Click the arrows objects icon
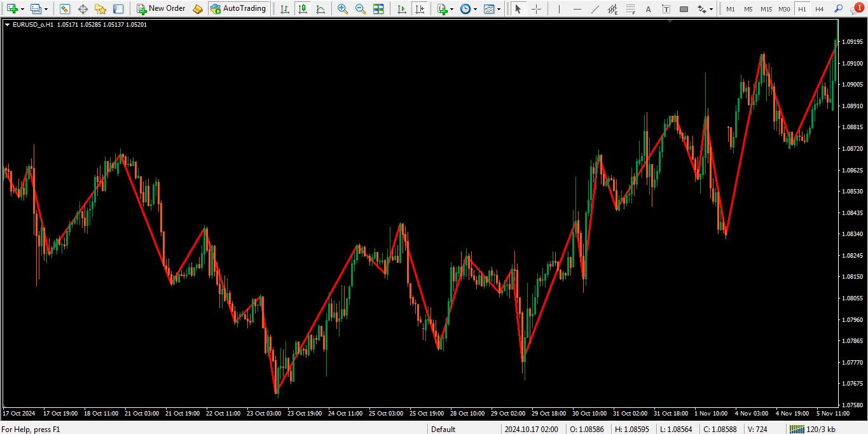Viewport: 868px width, 434px height. pyautogui.click(x=701, y=9)
